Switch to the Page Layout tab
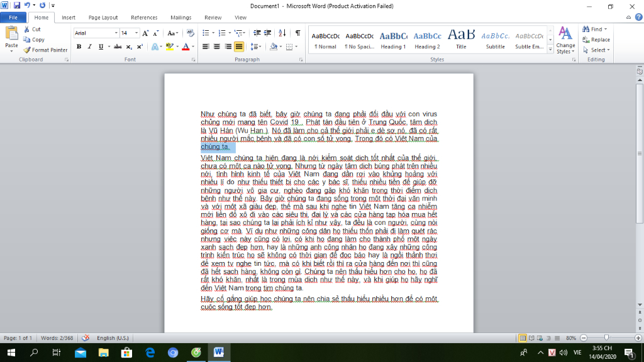The image size is (644, 362). point(103,17)
